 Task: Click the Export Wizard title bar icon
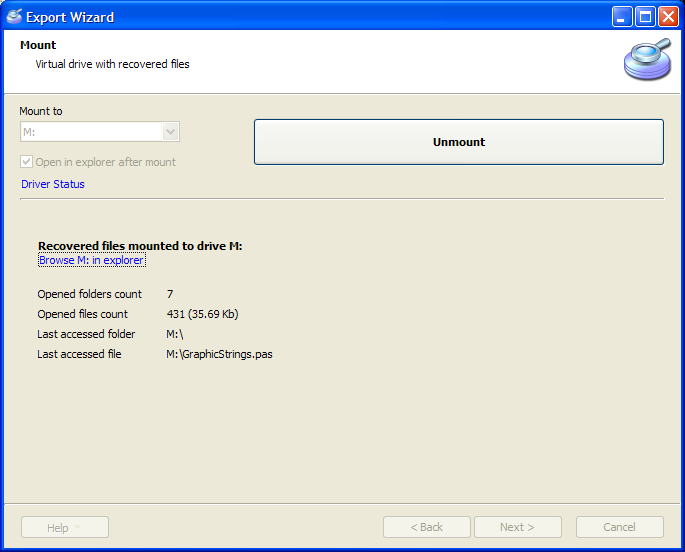point(14,16)
